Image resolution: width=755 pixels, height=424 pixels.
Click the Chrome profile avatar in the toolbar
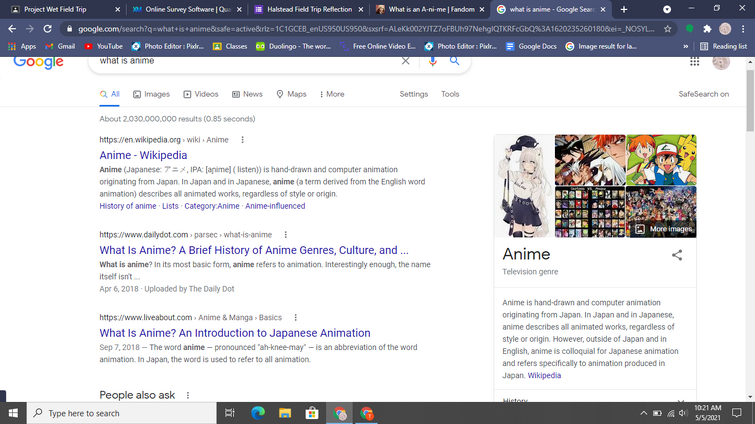[725, 29]
